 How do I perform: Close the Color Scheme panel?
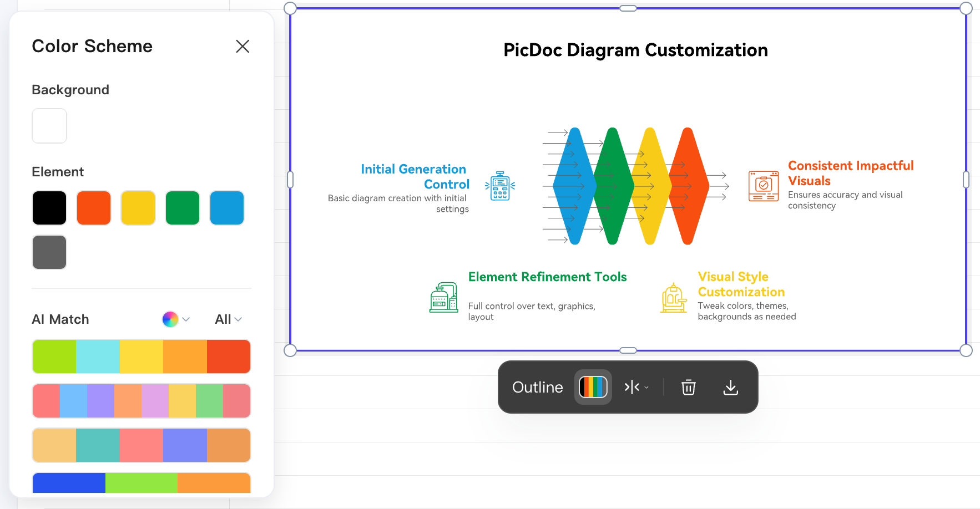tap(243, 46)
